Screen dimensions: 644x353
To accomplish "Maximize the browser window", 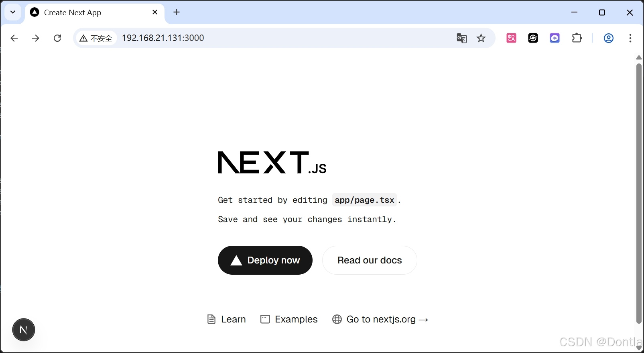I will (x=602, y=12).
